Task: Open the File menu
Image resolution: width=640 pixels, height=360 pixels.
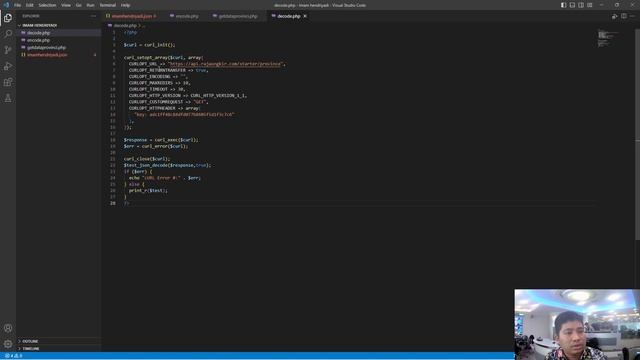Action: click(18, 5)
